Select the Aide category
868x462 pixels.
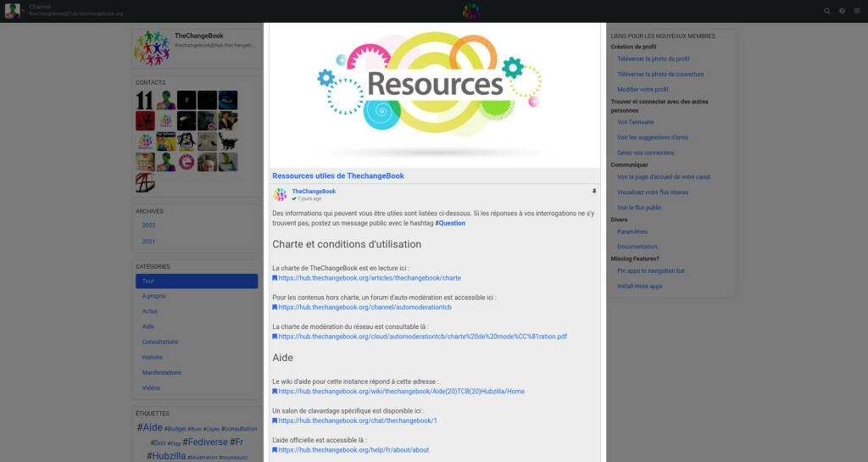click(x=147, y=327)
